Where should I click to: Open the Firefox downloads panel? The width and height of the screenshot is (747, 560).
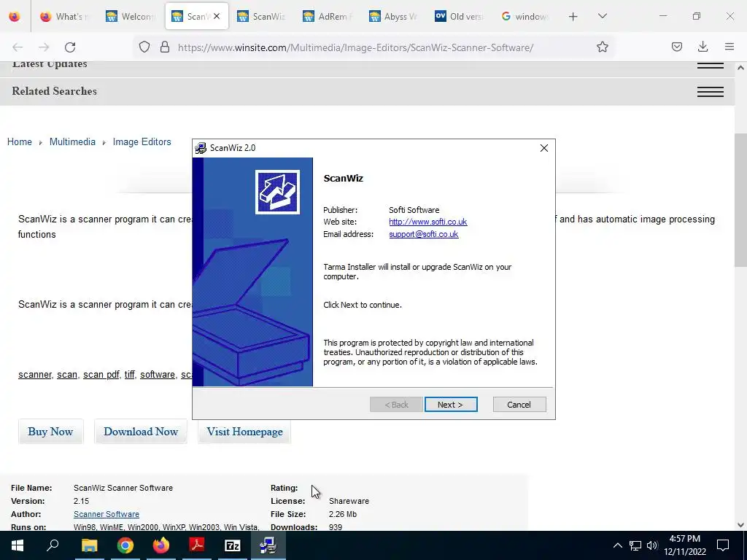tap(703, 47)
